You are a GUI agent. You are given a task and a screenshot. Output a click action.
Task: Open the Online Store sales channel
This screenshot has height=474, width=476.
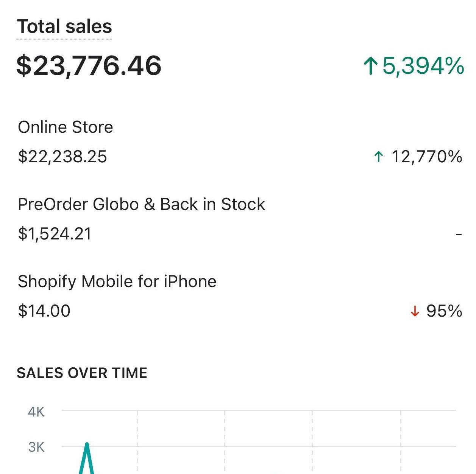[x=66, y=127]
